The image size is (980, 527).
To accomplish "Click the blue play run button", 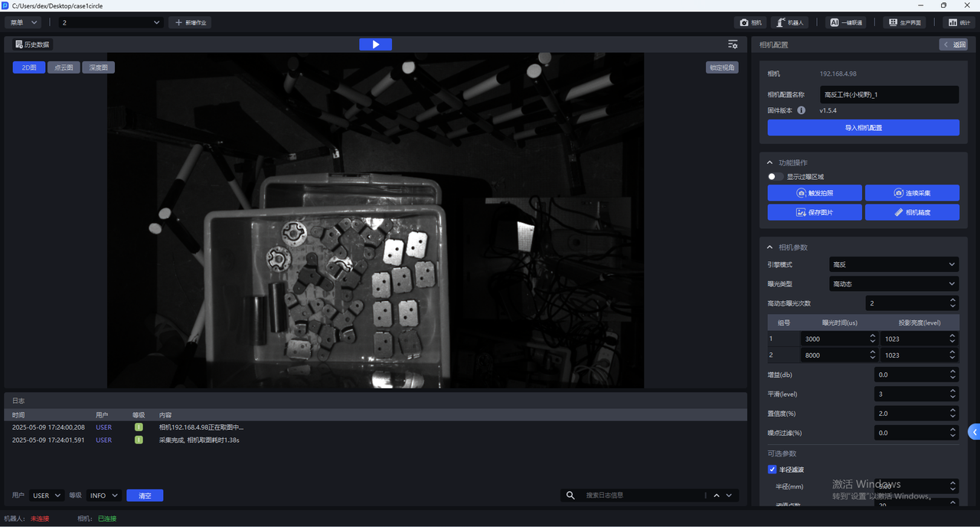I will point(375,44).
